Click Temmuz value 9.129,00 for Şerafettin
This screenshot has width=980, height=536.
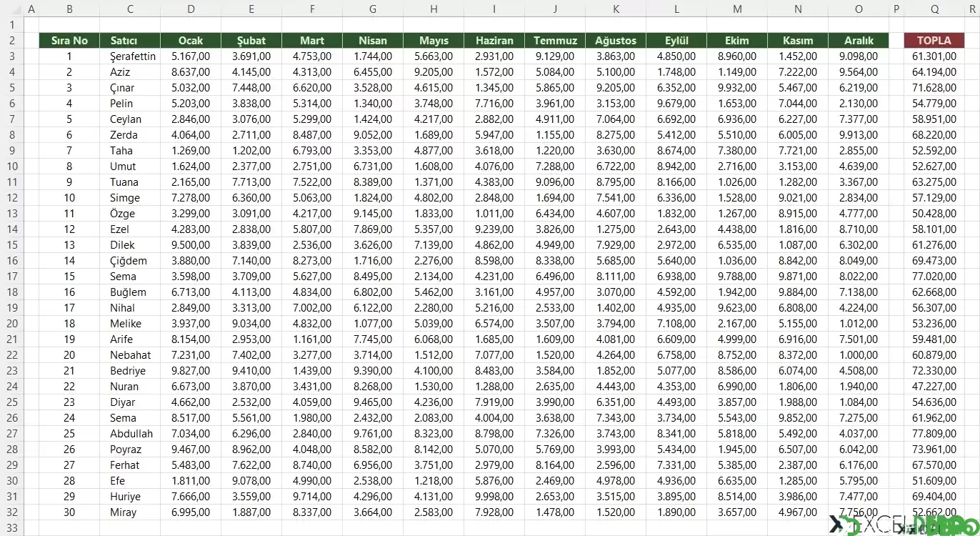(555, 56)
